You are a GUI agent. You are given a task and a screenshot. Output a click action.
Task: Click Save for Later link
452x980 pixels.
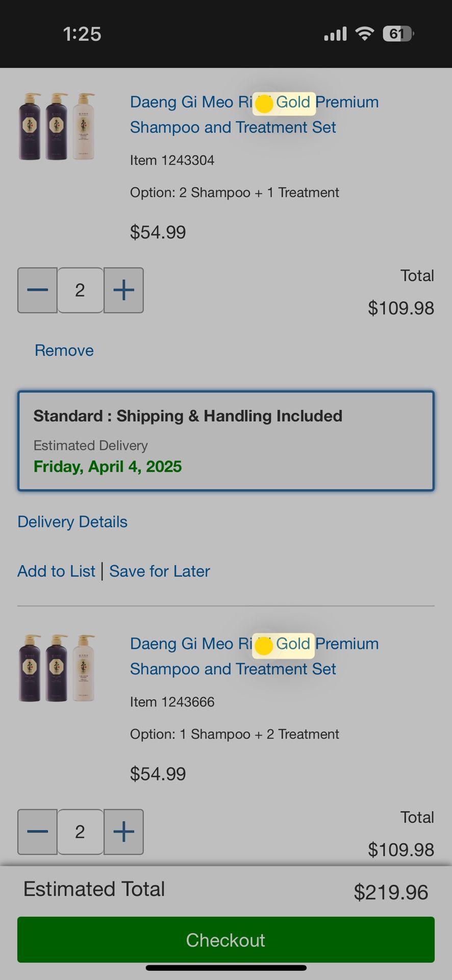tap(160, 571)
